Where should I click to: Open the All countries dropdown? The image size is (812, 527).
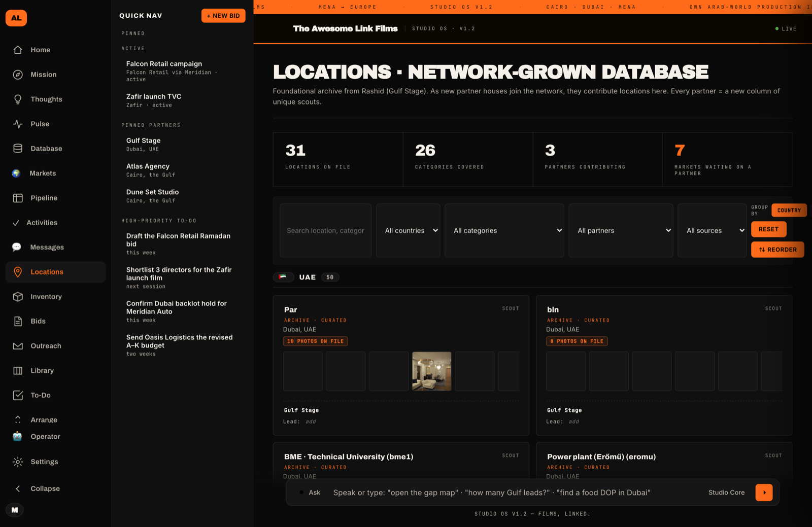point(408,230)
